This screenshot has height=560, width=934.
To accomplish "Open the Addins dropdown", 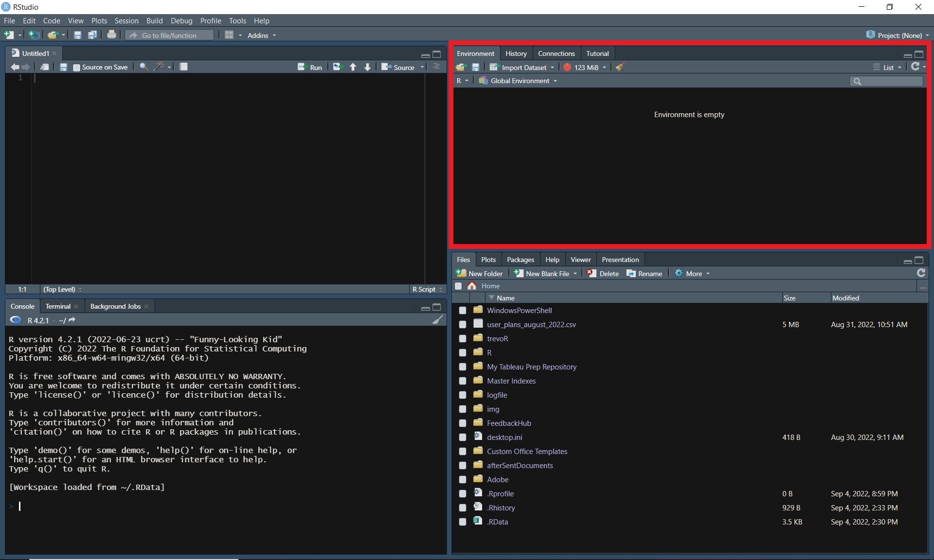I will click(x=262, y=35).
